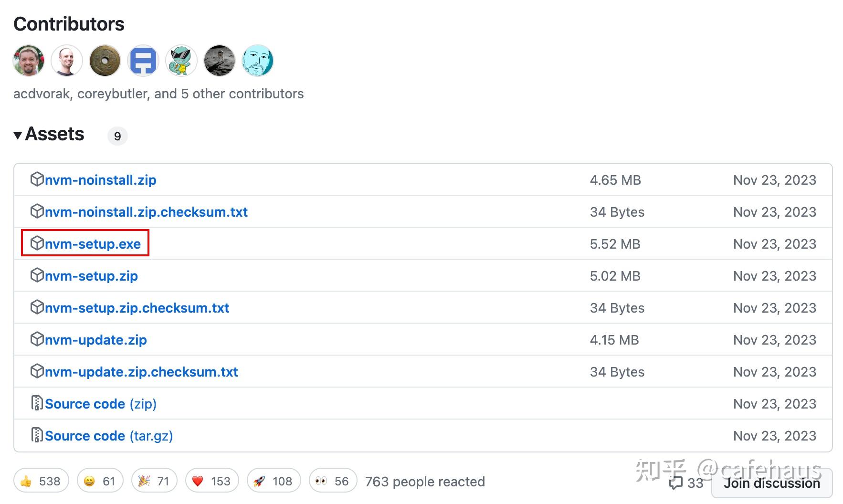Viewport: 843px width, 504px height.
Task: Click the package icon beside nvm-noinstall.zip
Action: 37,179
